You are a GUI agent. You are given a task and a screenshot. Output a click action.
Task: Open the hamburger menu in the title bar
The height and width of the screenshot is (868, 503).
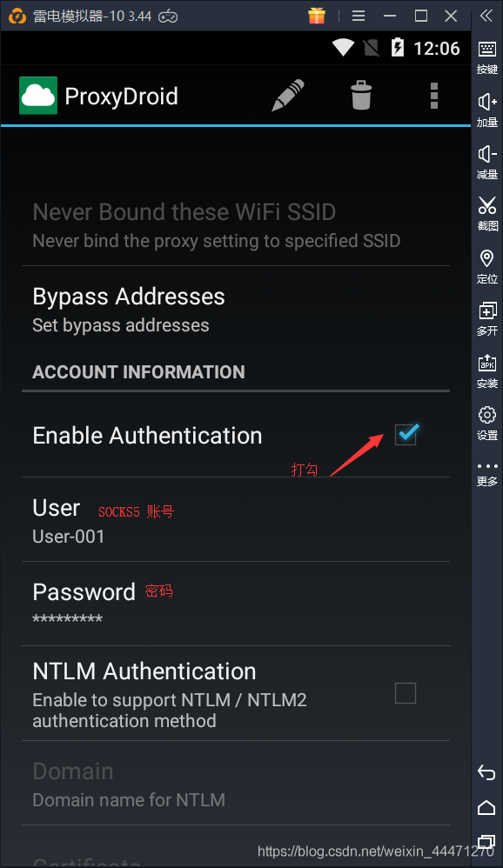(358, 15)
